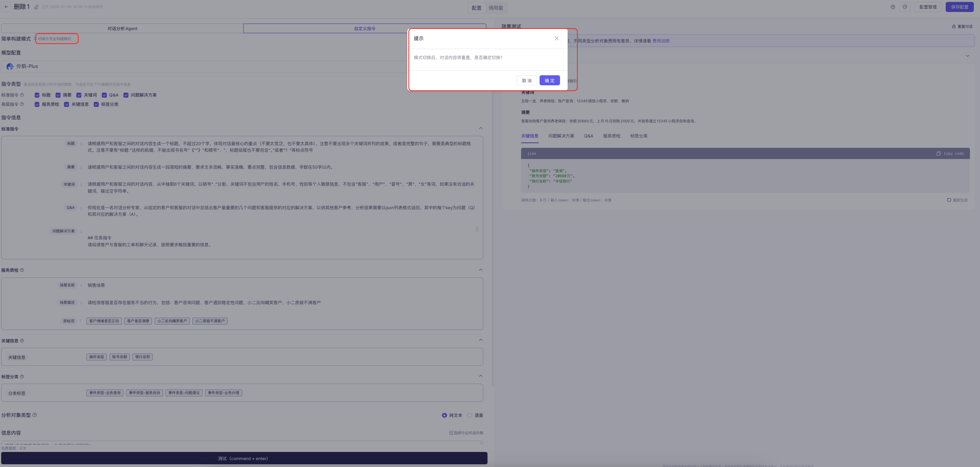Click the 保存配置 button

click(960, 7)
